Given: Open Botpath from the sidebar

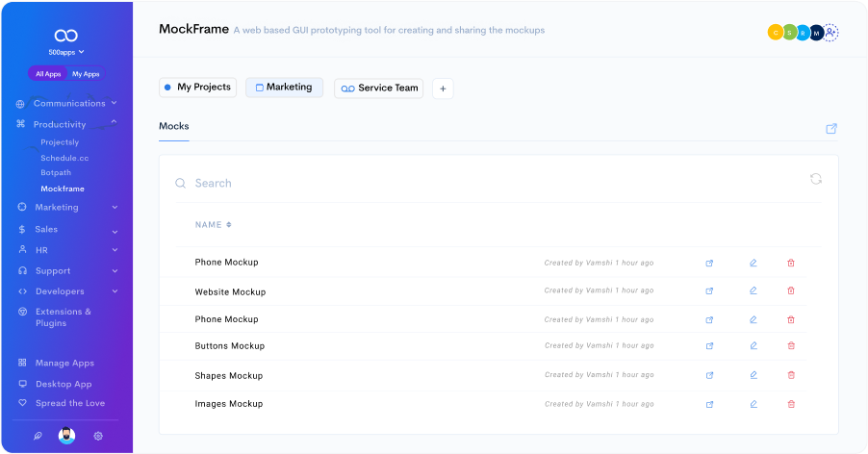Looking at the screenshot, I should click(x=56, y=173).
